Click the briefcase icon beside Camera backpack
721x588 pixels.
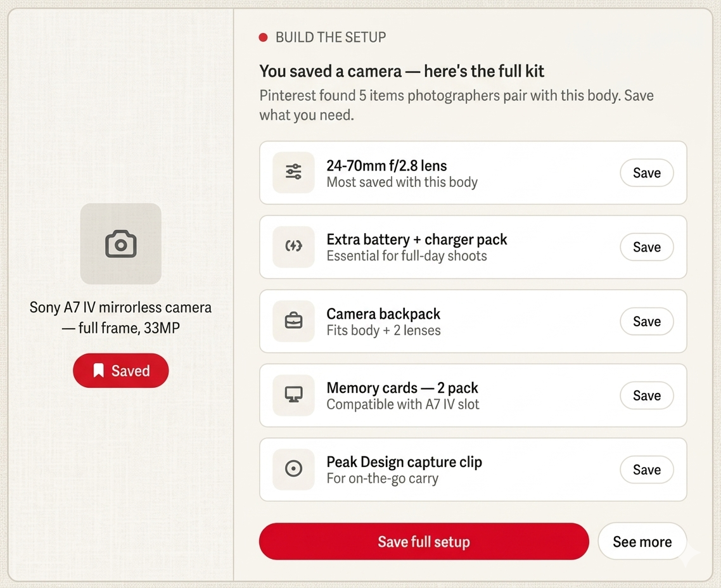click(293, 321)
